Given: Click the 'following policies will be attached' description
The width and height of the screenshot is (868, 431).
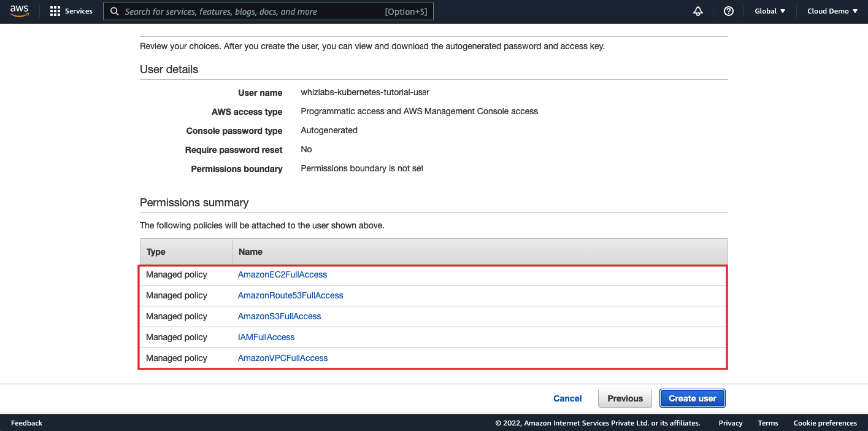Looking at the screenshot, I should click(x=262, y=225).
